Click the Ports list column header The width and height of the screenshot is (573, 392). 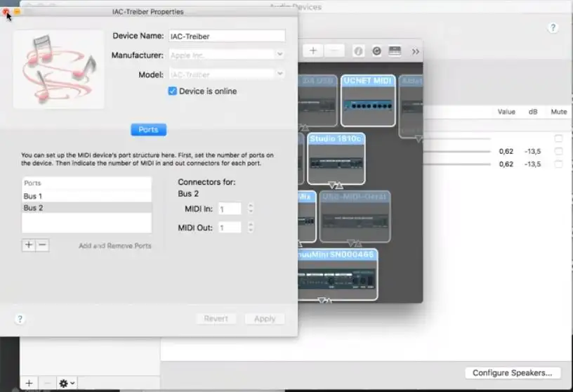pos(86,183)
